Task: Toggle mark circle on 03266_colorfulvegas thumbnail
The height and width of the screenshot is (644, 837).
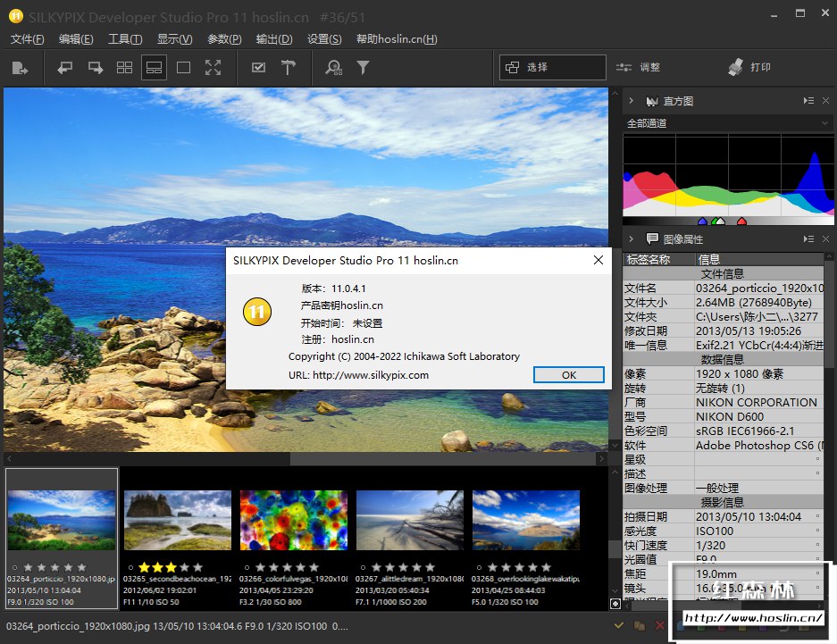Action: click(x=247, y=567)
